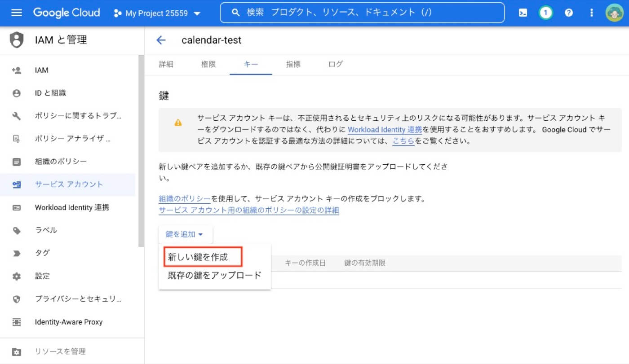Activate Cloud Shell terminal icon

click(523, 13)
